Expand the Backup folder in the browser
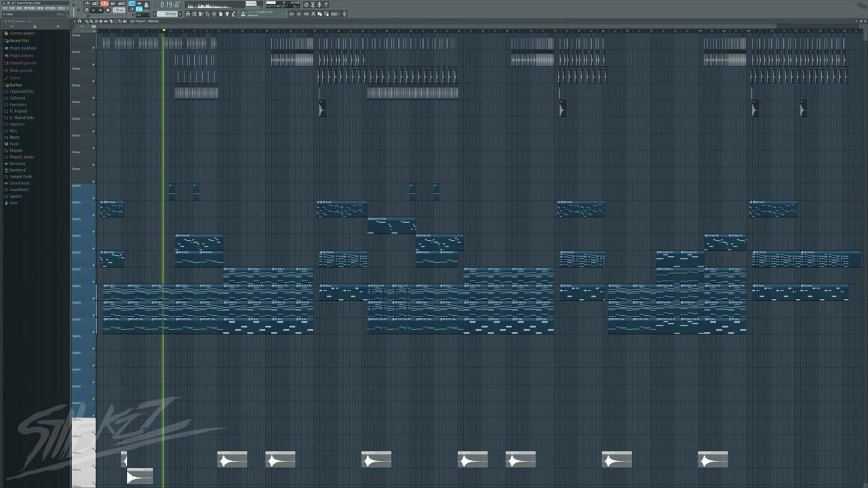This screenshot has width=868, height=488. (x=15, y=85)
